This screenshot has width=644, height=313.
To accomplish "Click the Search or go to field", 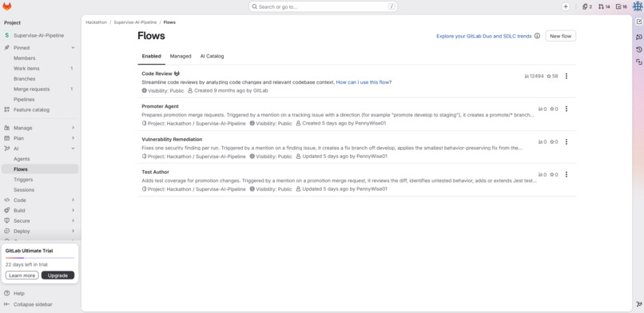I will [323, 6].
